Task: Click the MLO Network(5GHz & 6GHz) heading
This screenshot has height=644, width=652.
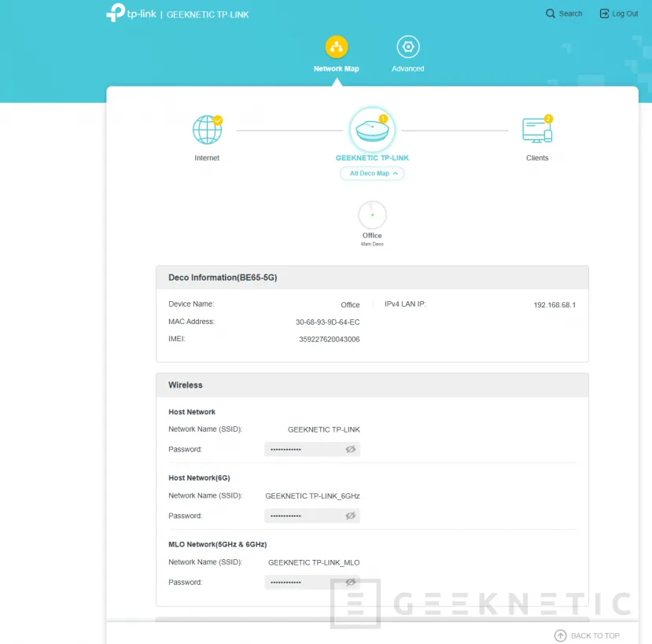Action: coord(218,544)
